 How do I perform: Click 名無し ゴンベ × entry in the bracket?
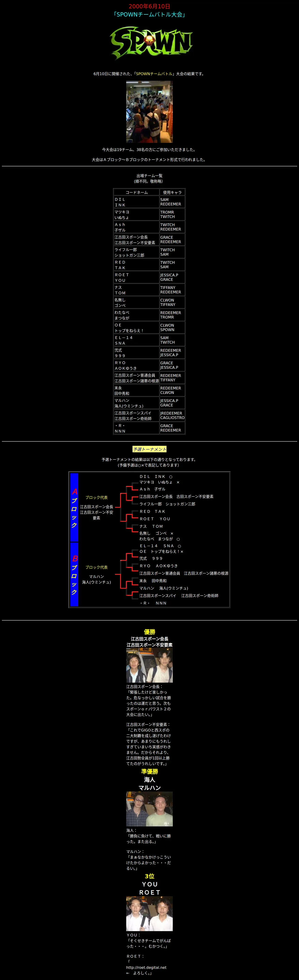pyautogui.click(x=156, y=533)
